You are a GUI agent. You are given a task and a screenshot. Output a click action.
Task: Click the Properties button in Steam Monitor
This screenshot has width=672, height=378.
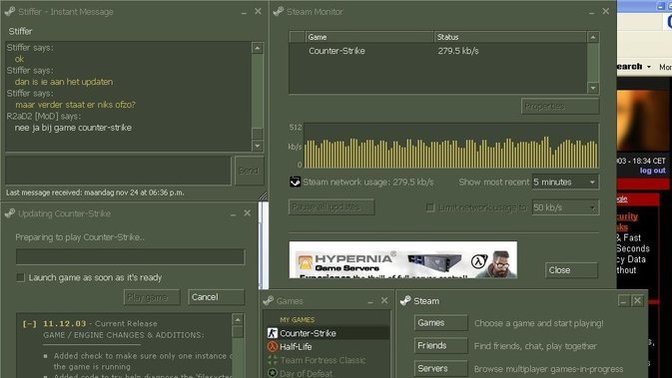click(x=560, y=106)
